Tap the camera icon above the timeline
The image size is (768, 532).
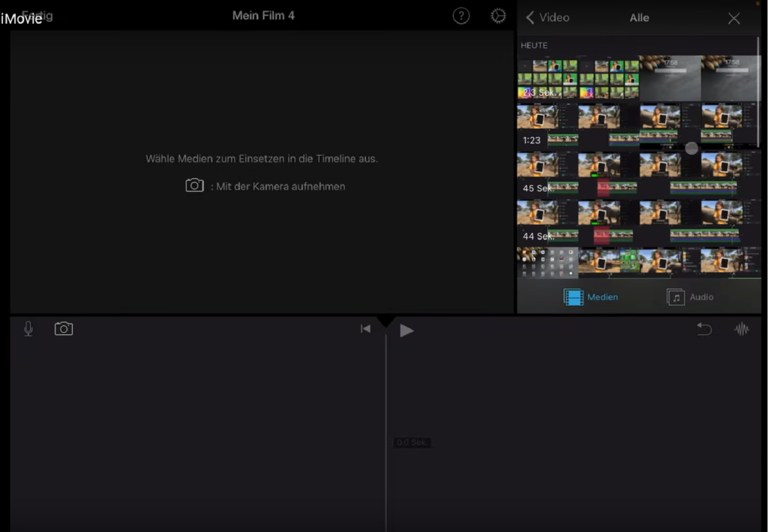pyautogui.click(x=64, y=329)
